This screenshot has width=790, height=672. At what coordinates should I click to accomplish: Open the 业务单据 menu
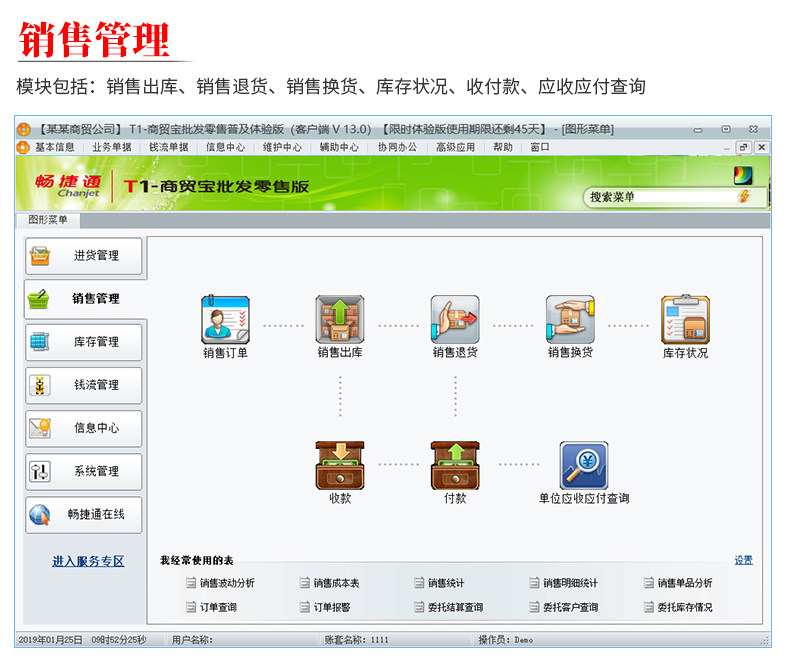click(112, 147)
